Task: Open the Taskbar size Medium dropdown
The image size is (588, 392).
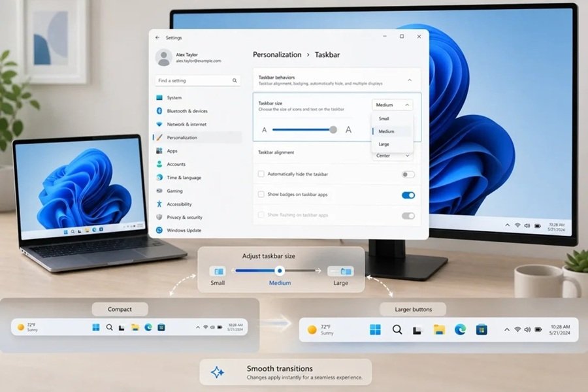Action: [x=392, y=105]
